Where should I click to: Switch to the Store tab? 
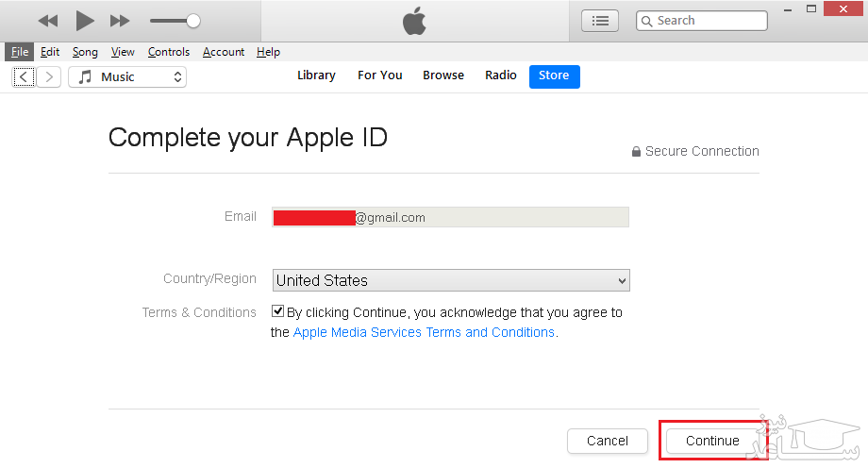[554, 75]
